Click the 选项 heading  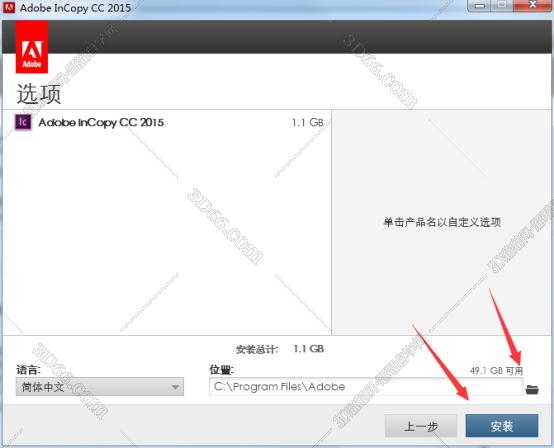point(39,94)
